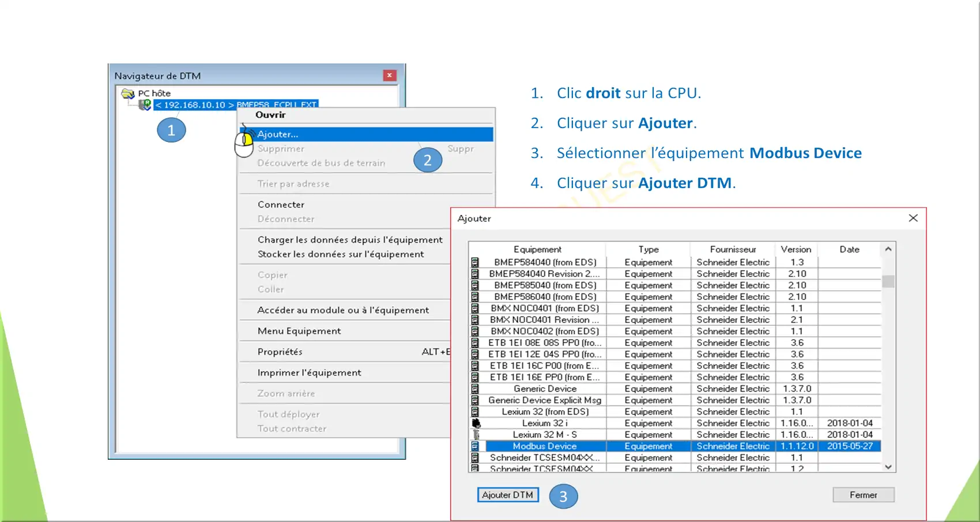Select the Lexium 32 M - S row name
This screenshot has width=980, height=522.
(545, 434)
